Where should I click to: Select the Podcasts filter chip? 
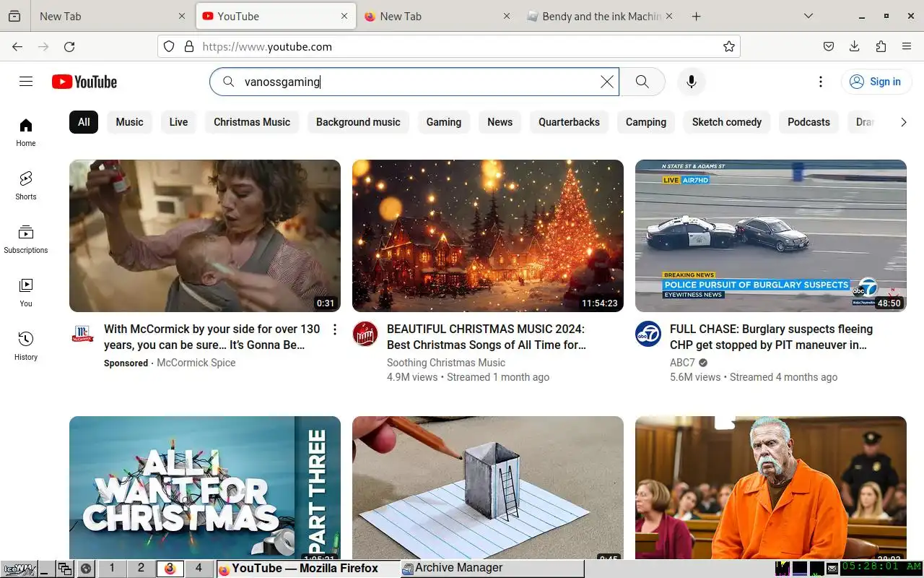click(808, 122)
